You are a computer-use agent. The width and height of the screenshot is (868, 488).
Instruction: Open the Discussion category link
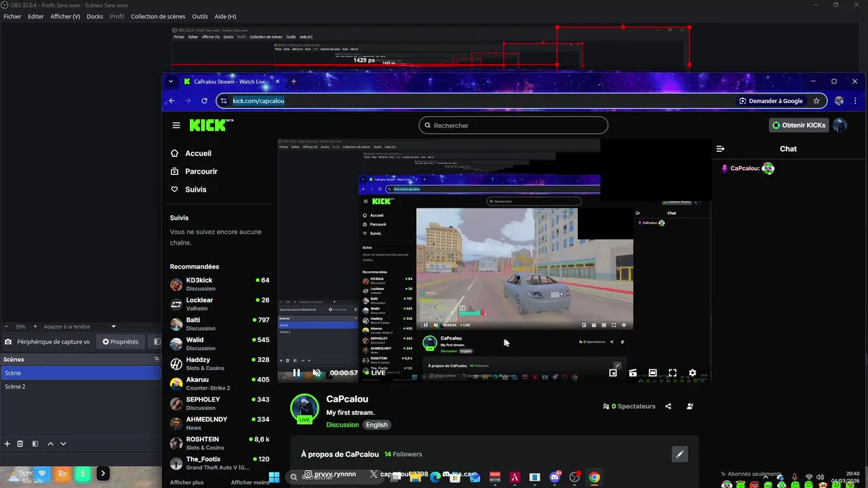point(342,425)
